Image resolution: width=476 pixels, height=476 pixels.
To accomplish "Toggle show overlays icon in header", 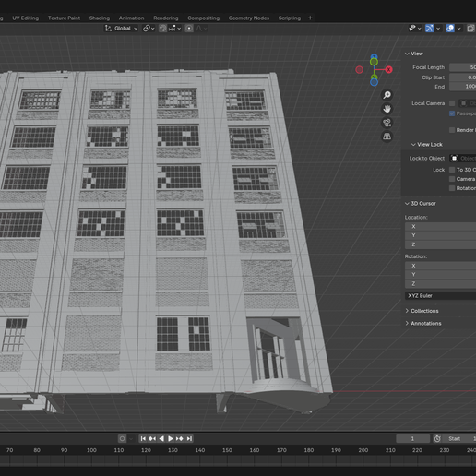I will click(x=450, y=29).
